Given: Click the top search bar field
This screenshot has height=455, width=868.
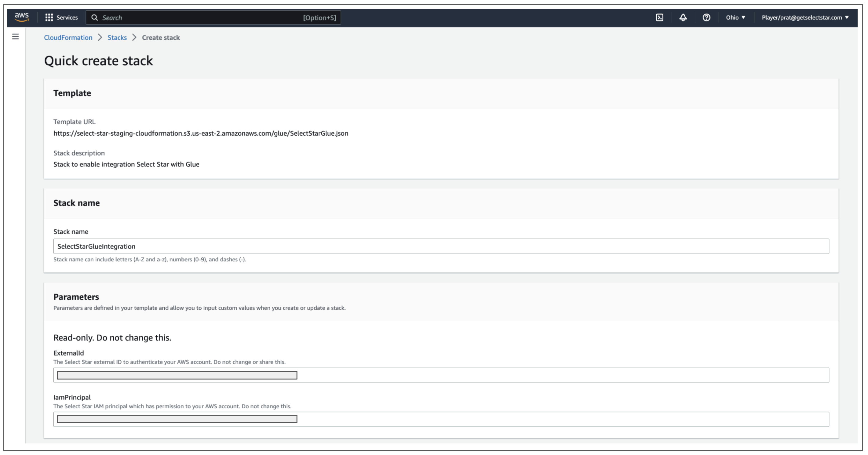Looking at the screenshot, I should pos(202,17).
